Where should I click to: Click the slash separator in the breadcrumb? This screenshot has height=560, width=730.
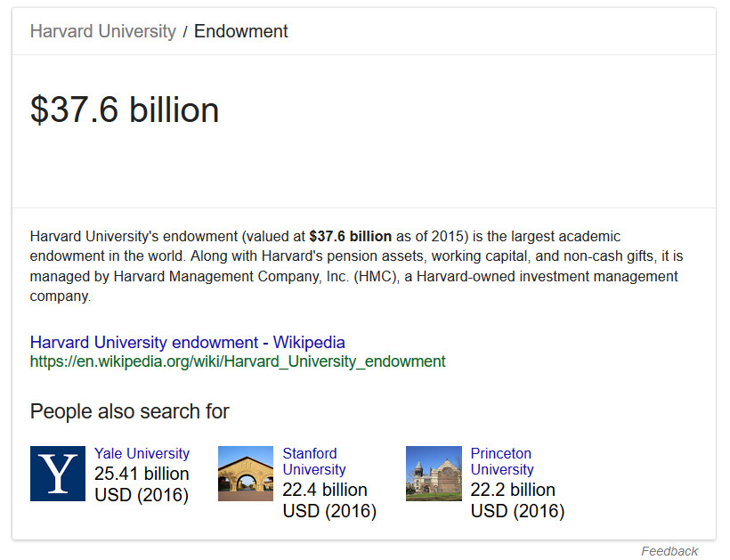click(x=185, y=32)
